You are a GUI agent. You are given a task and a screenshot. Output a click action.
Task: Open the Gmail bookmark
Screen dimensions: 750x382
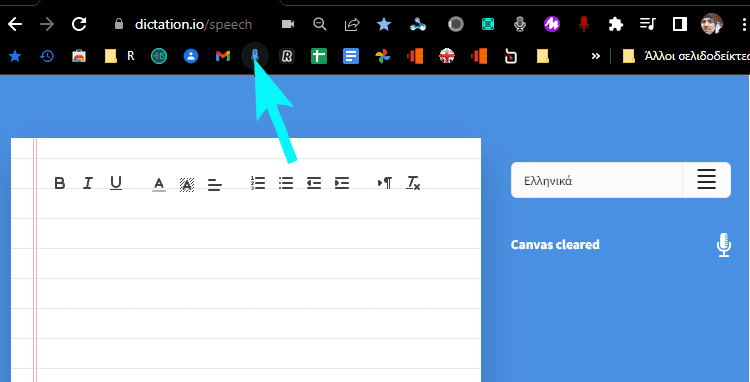point(223,56)
